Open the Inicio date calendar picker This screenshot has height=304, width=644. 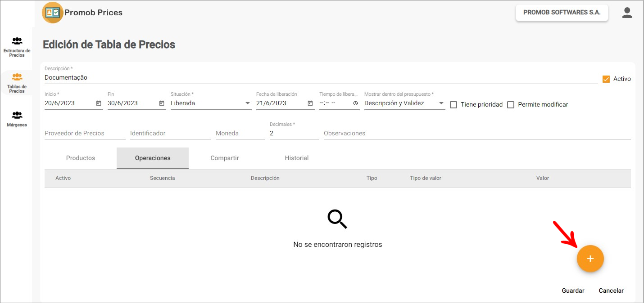click(99, 103)
